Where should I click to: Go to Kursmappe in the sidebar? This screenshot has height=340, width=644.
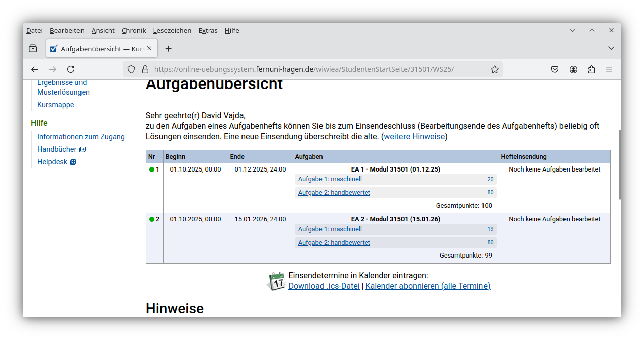pos(55,104)
